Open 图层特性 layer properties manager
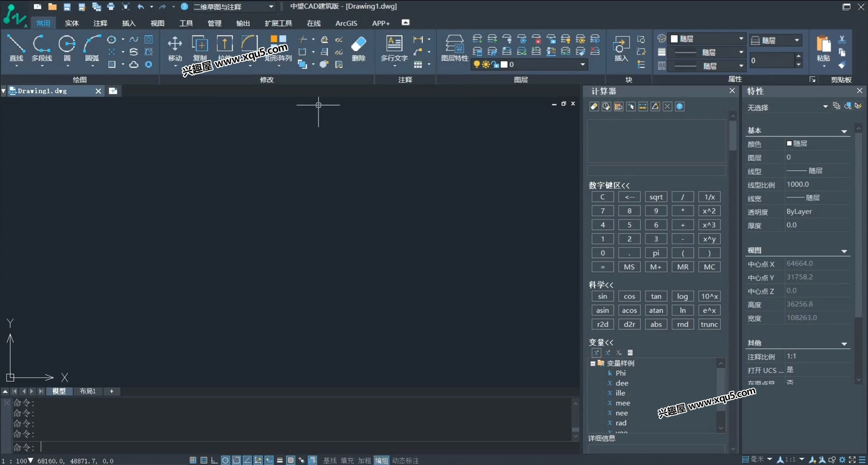The width and height of the screenshot is (868, 465). pyautogui.click(x=454, y=48)
